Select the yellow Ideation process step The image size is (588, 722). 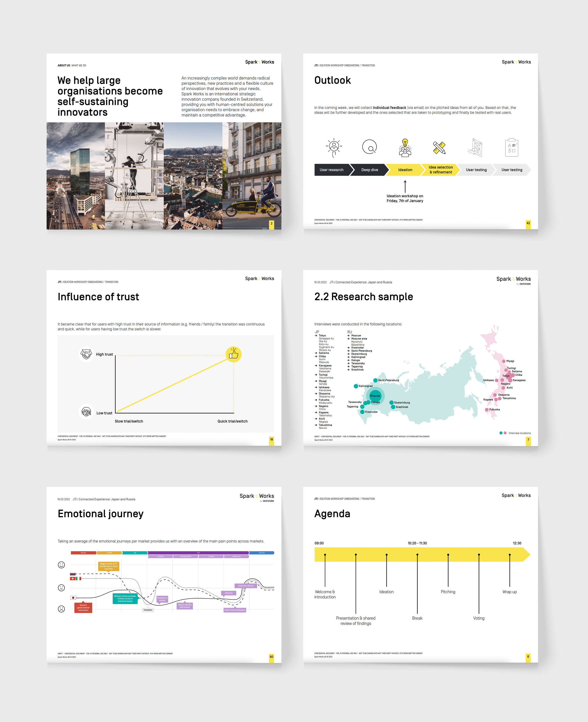coord(405,170)
